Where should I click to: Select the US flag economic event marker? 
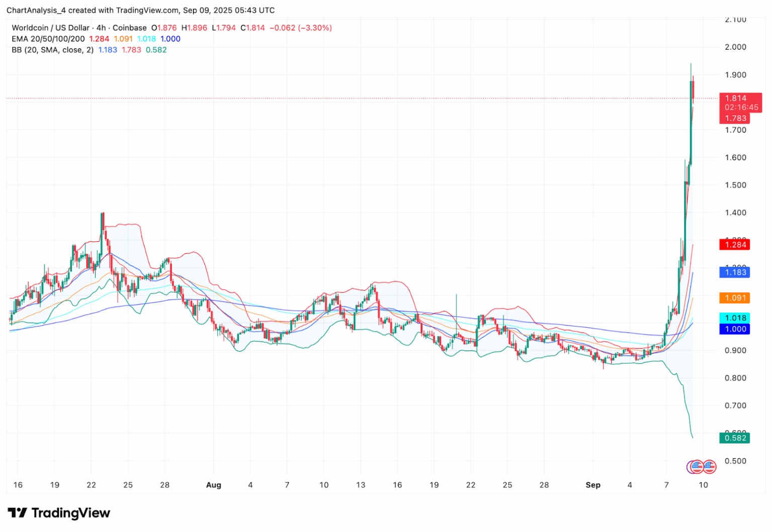pos(697,467)
